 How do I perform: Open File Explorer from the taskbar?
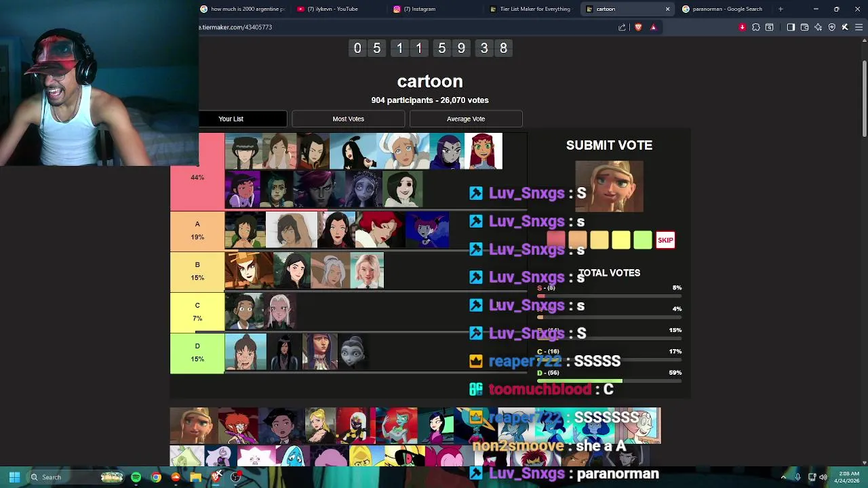[x=195, y=477]
